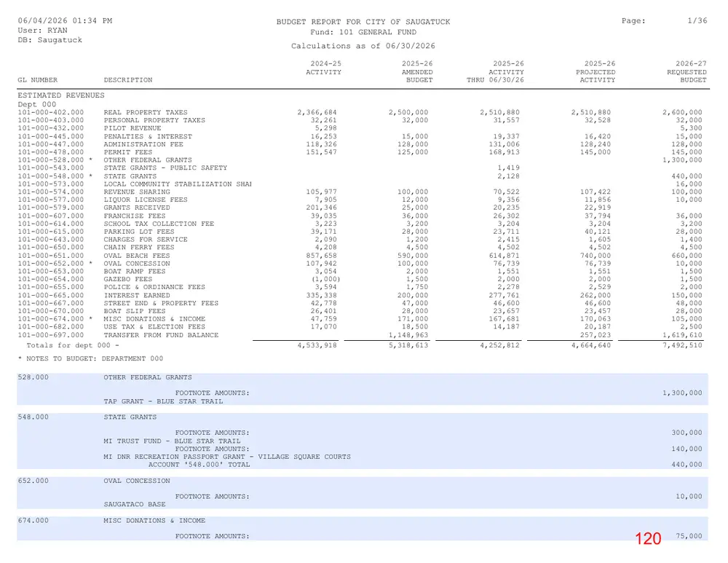This screenshot has width=728, height=563.
Task: Click the ESTIMATED REVENUES section heading
Action: [61, 95]
